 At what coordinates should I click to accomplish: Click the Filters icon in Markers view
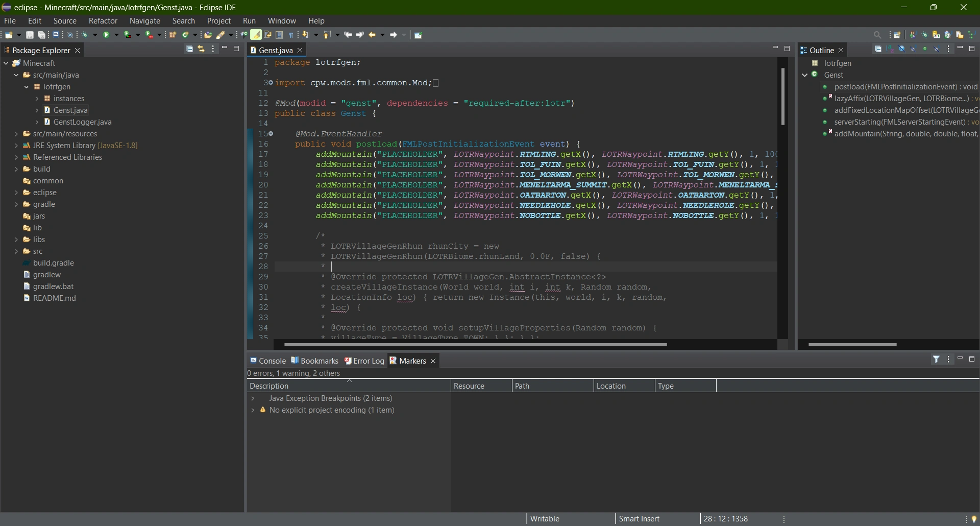(936, 360)
